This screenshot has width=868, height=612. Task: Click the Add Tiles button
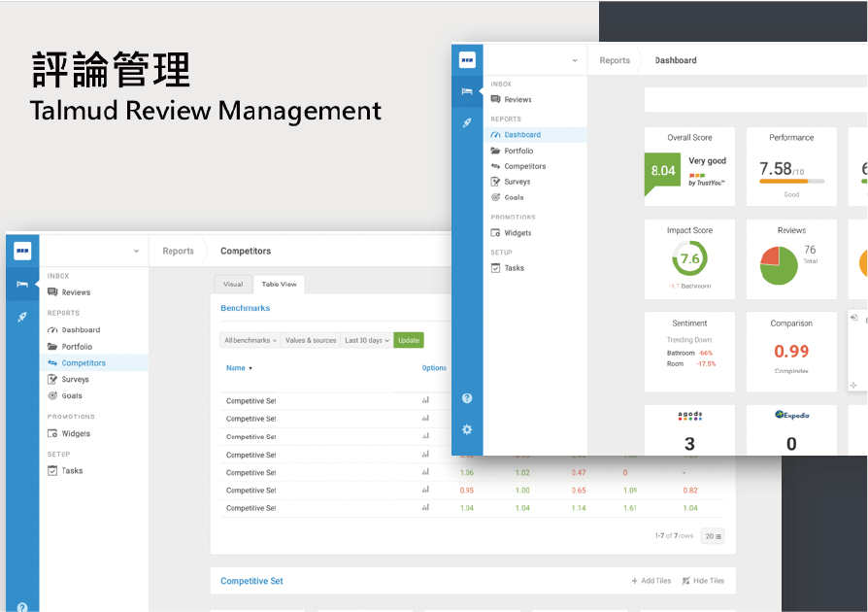point(651,581)
